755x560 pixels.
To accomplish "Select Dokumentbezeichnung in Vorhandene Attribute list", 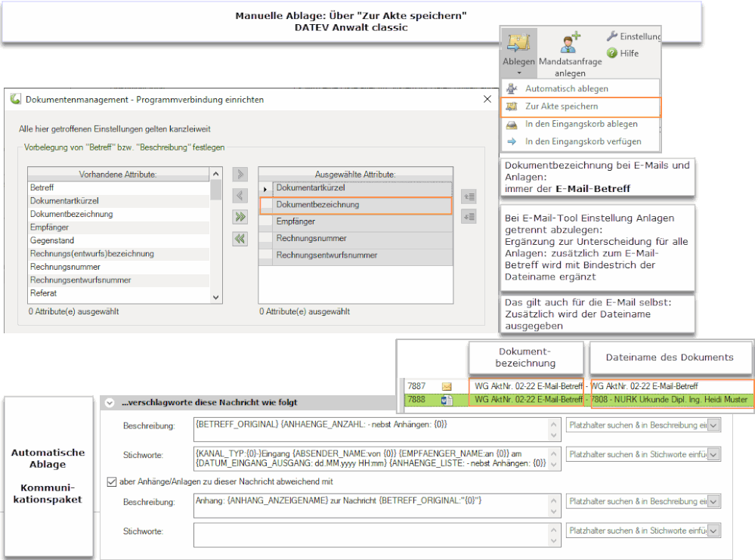I will [119, 215].
